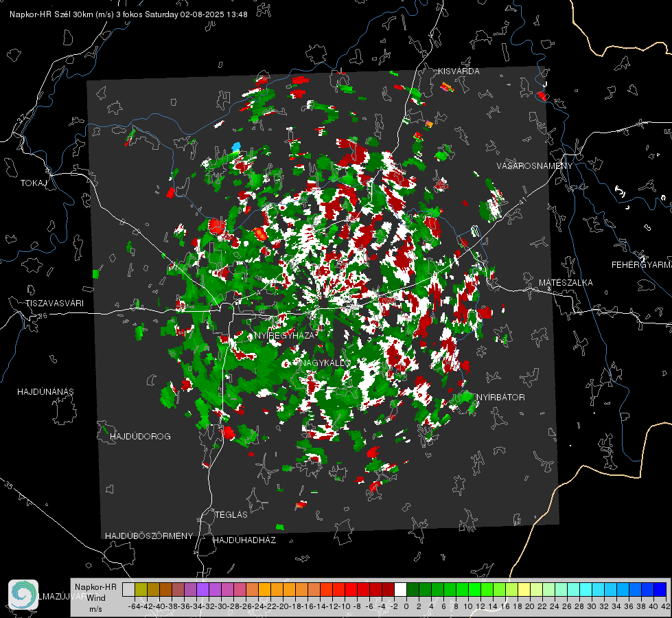Viewport: 672px width, 618px height.
Task: Click road number 41 label near Vásárosnamény
Action: pos(522,201)
